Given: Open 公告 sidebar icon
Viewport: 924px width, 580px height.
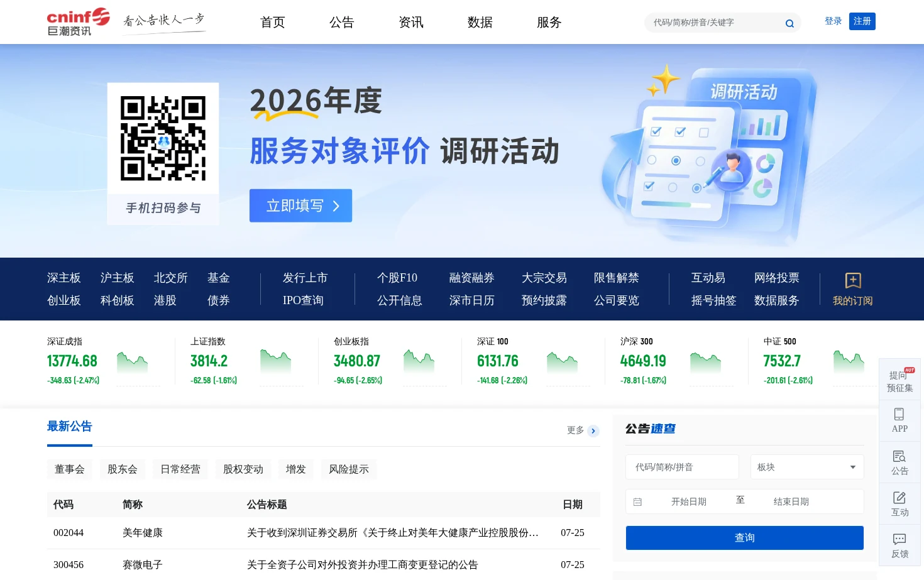Looking at the screenshot, I should (899, 456).
